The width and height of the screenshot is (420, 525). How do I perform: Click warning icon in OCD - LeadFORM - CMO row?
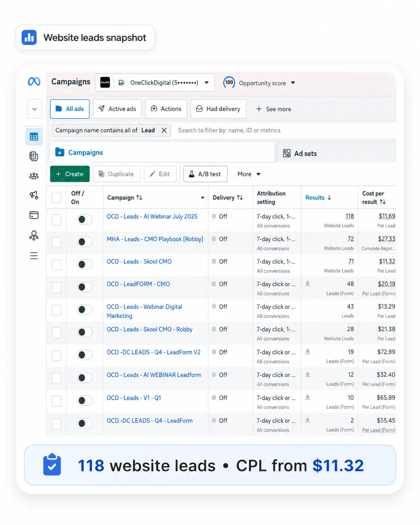(308, 283)
